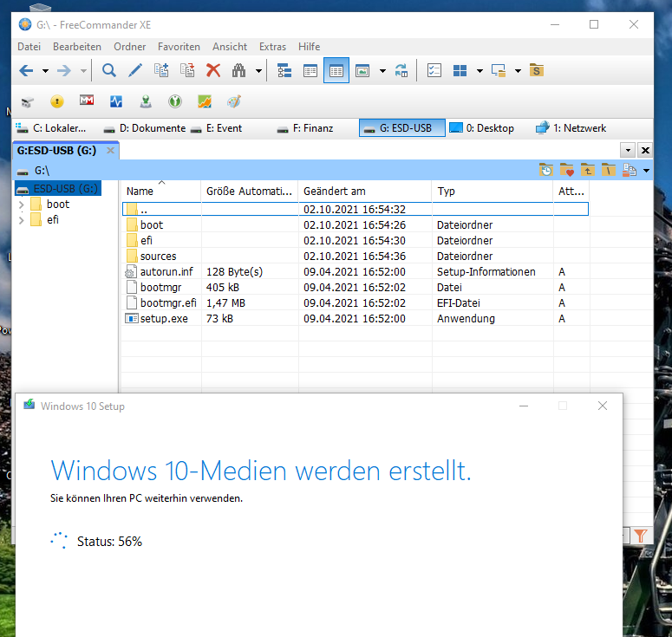This screenshot has height=637, width=672.
Task: Switch to list view icon
Action: coord(310,71)
